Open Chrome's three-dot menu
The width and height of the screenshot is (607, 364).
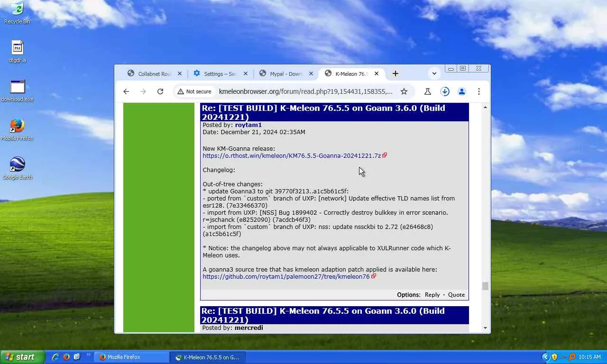tap(479, 91)
